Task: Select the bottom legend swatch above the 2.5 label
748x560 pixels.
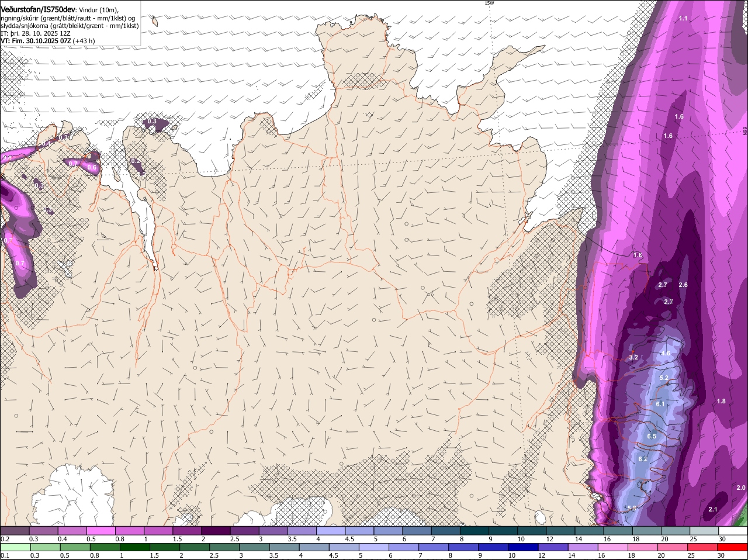Action: coord(225,547)
